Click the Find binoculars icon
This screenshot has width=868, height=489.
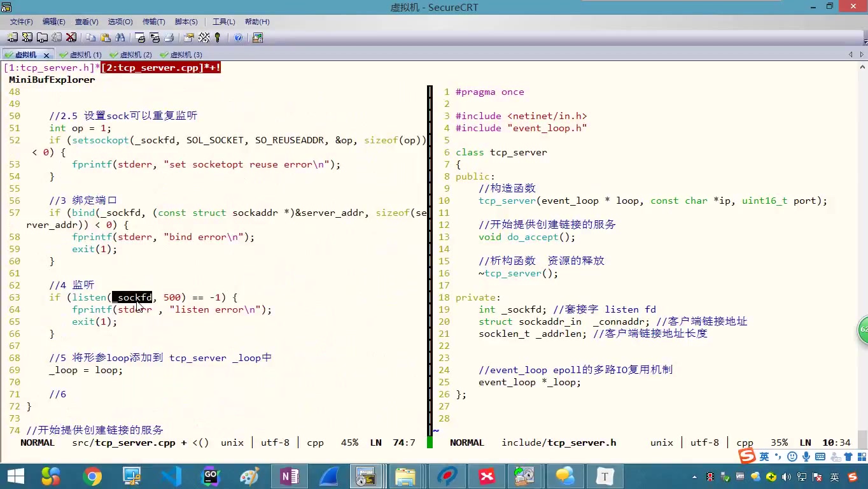coord(120,38)
